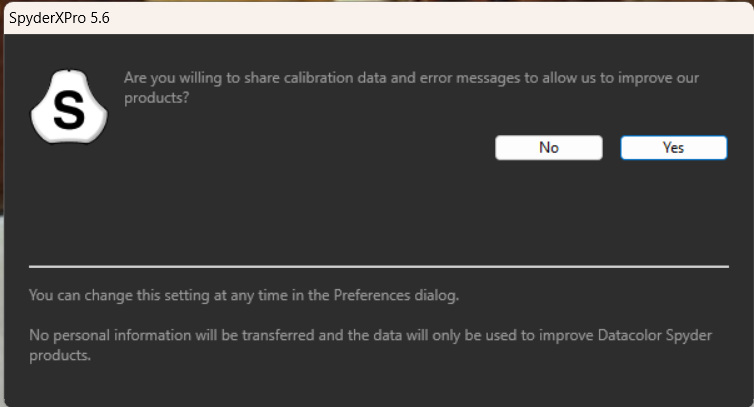754x407 pixels.
Task: Click the Preferences dialog notice line
Action: (244, 295)
